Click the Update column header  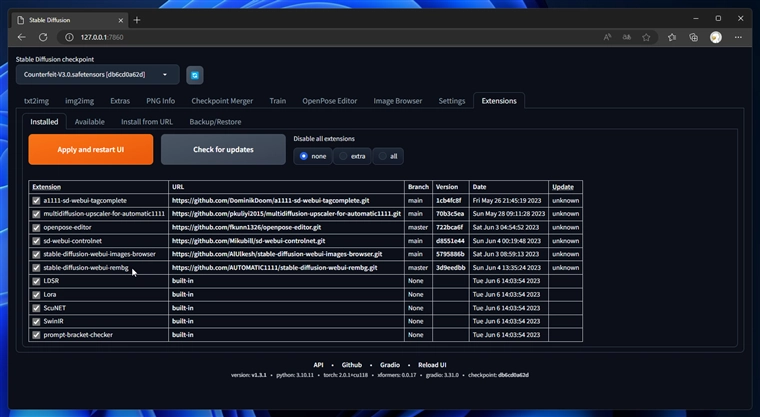563,187
